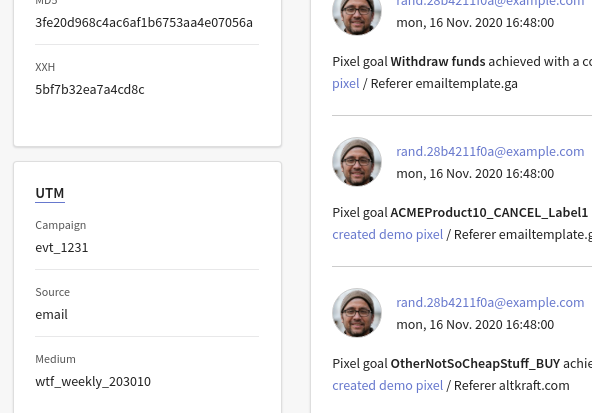The height and width of the screenshot is (413, 592).
Task: Click the timestamp under the second email
Action: [475, 174]
